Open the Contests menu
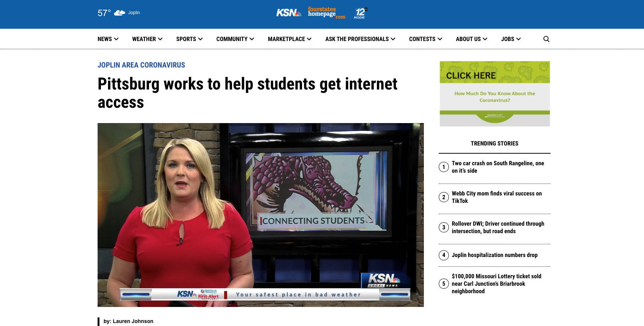The width and height of the screenshot is (644, 326). tap(425, 39)
